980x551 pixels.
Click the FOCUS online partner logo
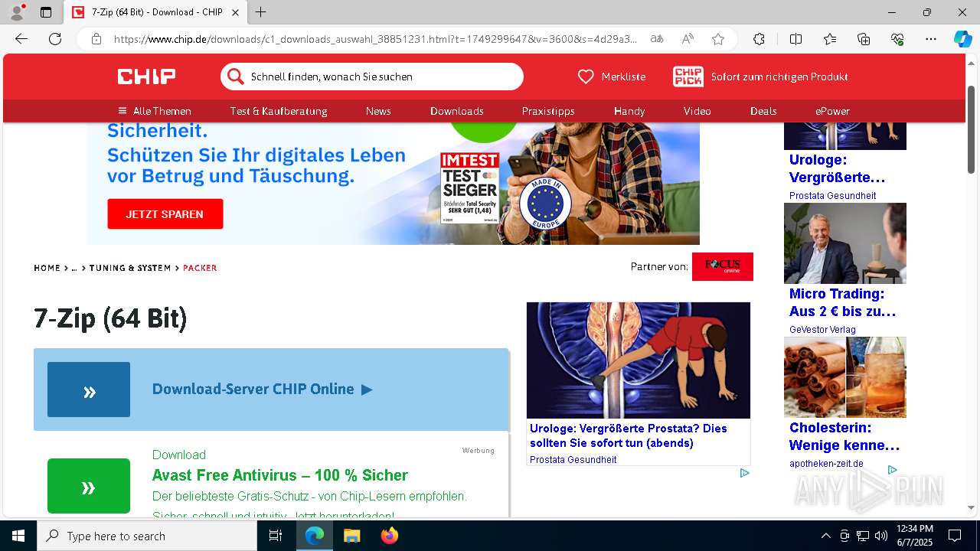coord(723,266)
